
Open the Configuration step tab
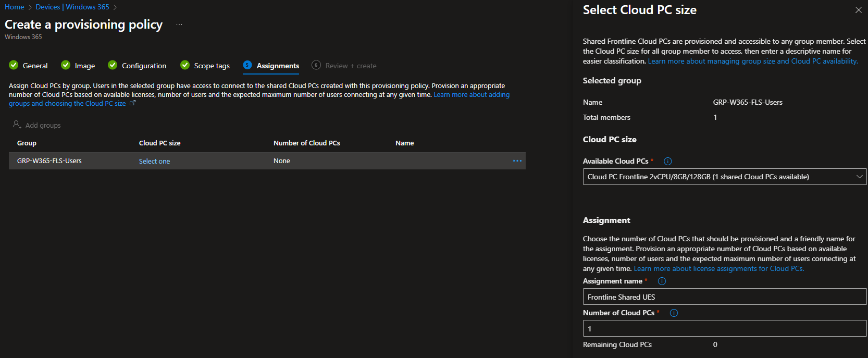tap(138, 66)
